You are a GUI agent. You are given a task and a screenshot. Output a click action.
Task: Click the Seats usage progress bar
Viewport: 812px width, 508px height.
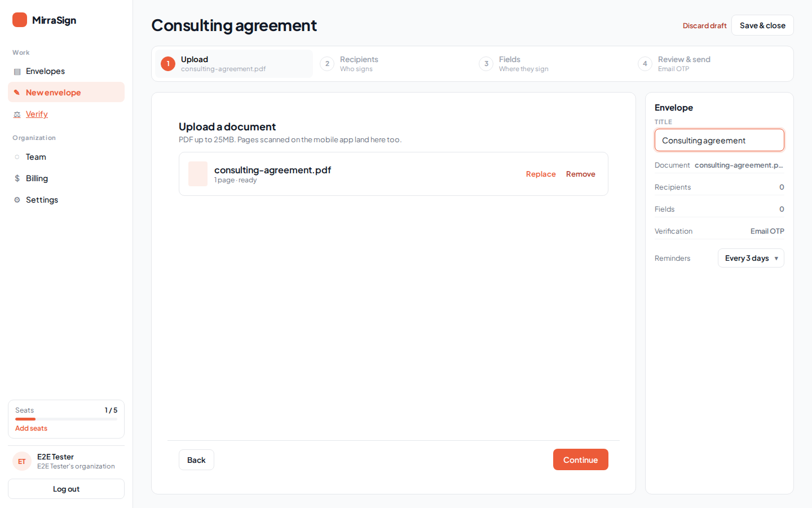(x=66, y=419)
